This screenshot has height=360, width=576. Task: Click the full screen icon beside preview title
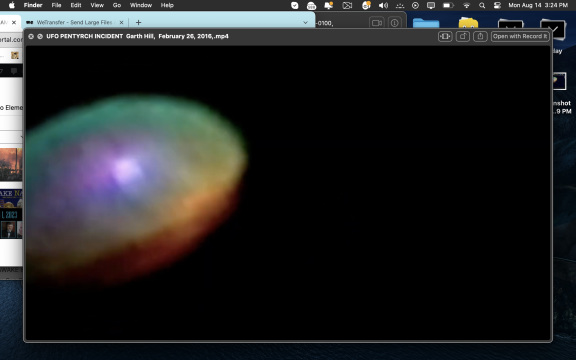pos(40,36)
